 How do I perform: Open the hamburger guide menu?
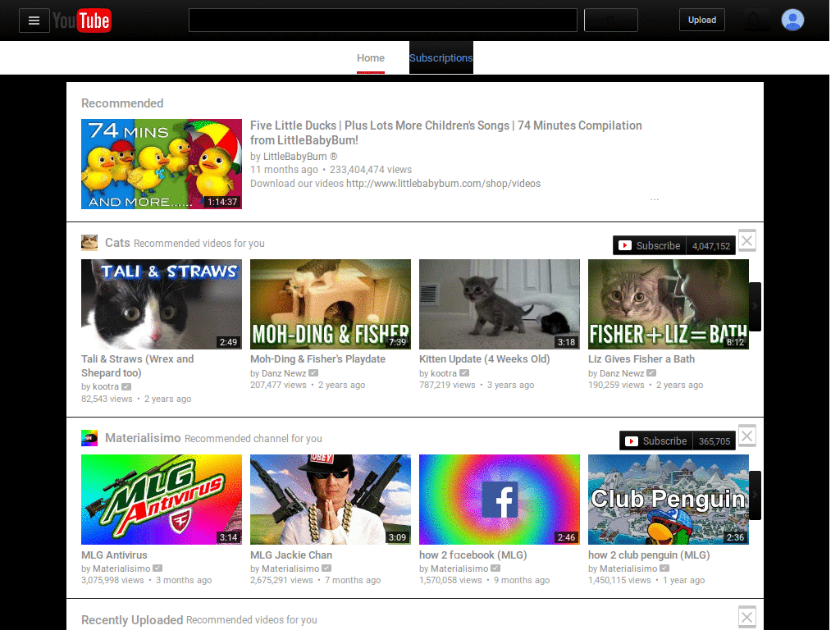tap(34, 21)
